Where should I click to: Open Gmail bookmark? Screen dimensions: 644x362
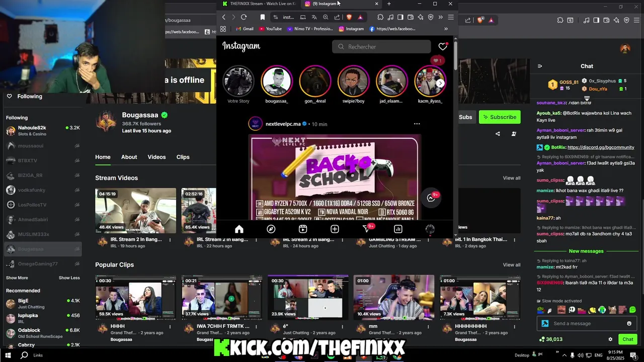click(x=245, y=29)
